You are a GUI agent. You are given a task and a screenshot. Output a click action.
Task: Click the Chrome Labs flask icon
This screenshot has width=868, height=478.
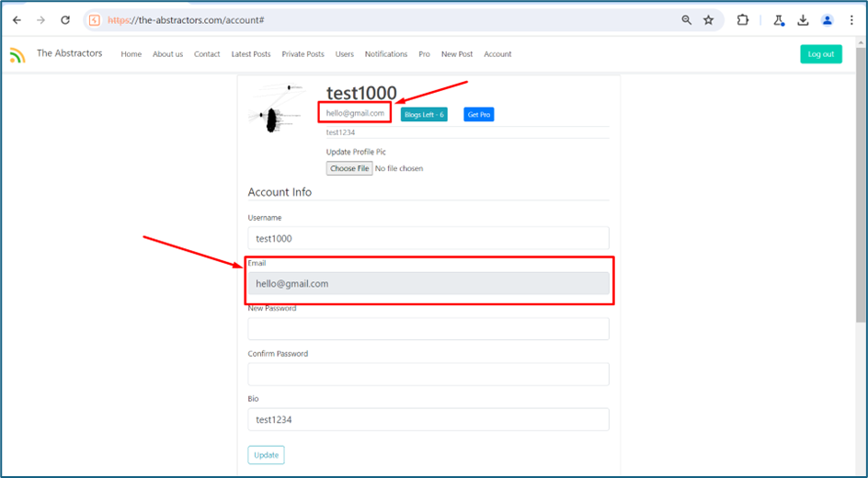click(779, 20)
